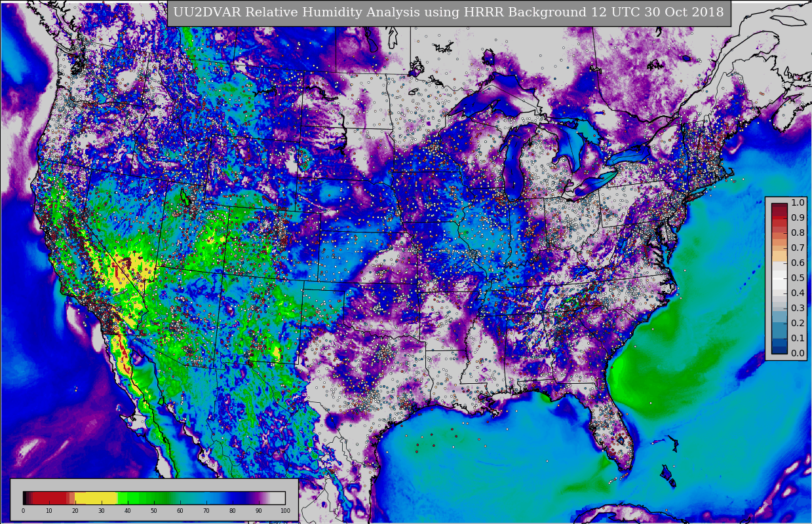Pick the navy bottom segment of vertical colorbar
This screenshot has height=524, width=812.
(x=779, y=350)
